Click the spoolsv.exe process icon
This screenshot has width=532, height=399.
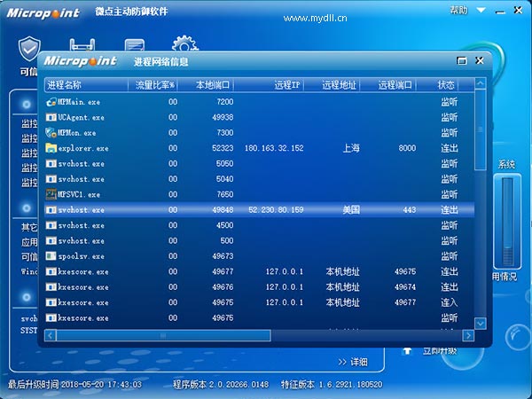(x=51, y=256)
